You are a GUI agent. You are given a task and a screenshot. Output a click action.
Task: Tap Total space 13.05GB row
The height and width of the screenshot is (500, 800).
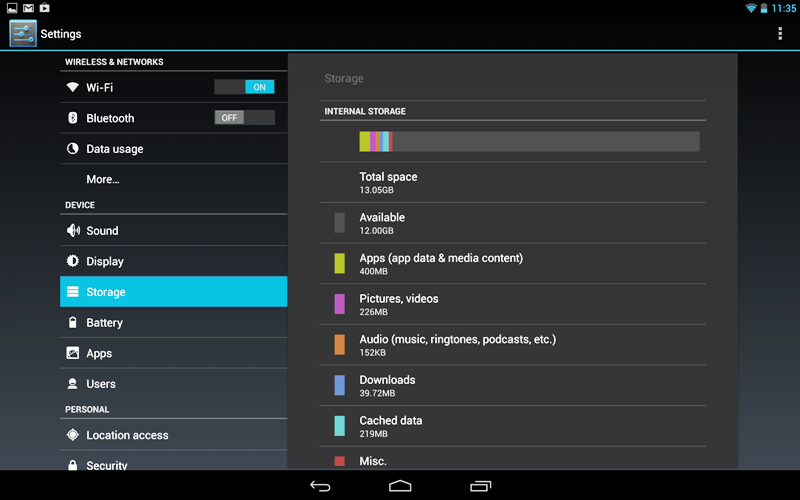point(512,183)
